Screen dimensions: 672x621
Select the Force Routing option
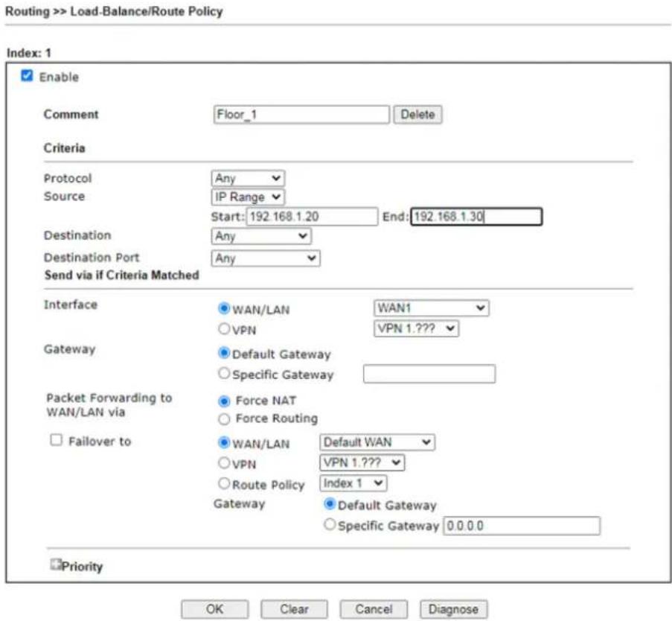(x=224, y=419)
